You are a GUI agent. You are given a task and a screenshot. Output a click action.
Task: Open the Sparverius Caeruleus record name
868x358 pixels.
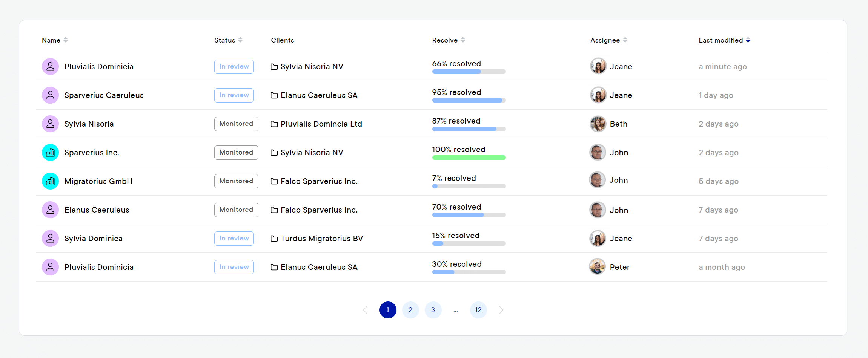coord(104,95)
